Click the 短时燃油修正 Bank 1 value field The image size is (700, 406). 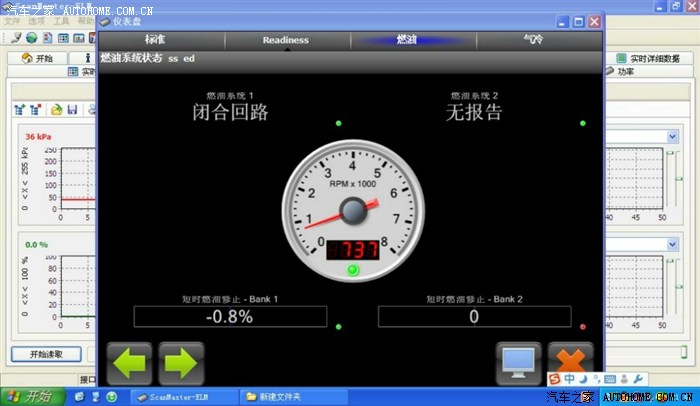tap(230, 317)
